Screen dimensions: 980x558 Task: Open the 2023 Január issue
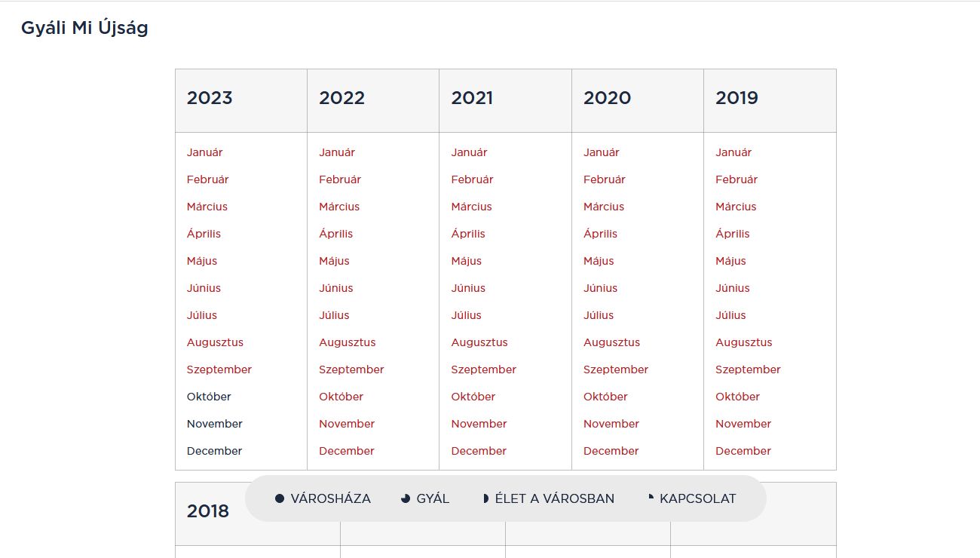(x=205, y=152)
